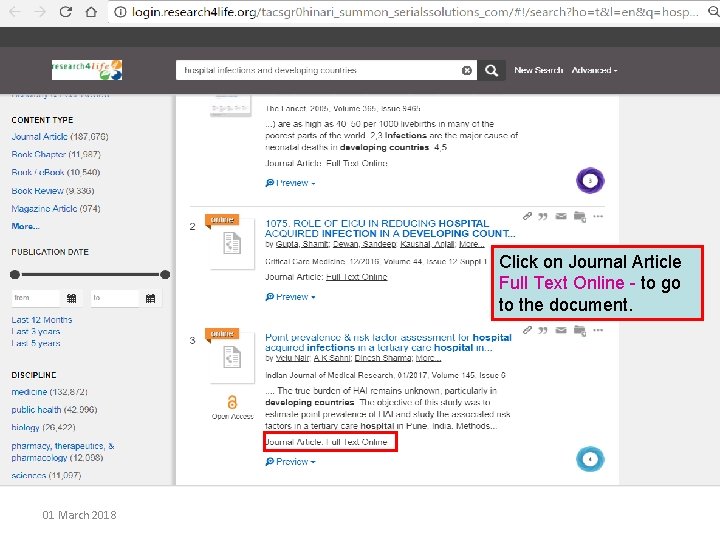Select Last 12 Months date filter
720x540 pixels.
click(42, 320)
